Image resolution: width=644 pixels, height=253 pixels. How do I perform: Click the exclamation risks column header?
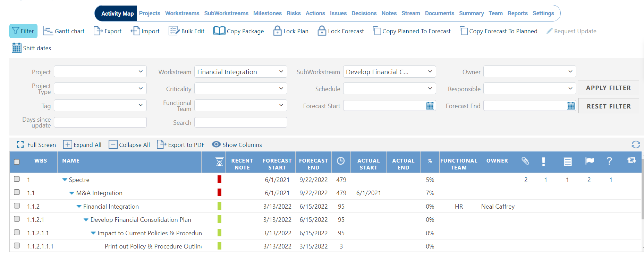pyautogui.click(x=543, y=162)
